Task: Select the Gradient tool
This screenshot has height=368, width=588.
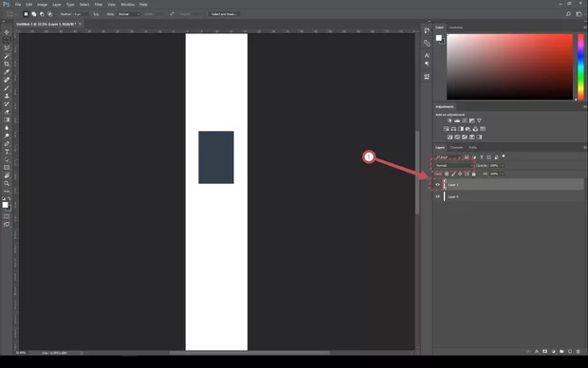Action: 7,120
